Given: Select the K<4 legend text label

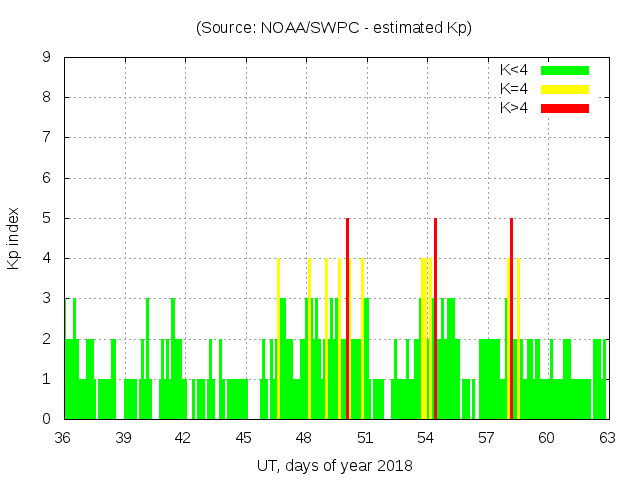Looking at the screenshot, I should (514, 70).
